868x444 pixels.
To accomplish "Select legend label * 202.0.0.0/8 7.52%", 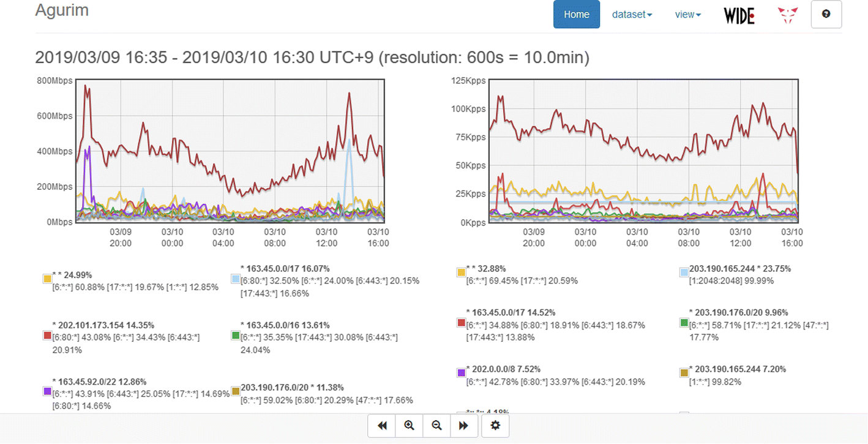I will point(503,369).
